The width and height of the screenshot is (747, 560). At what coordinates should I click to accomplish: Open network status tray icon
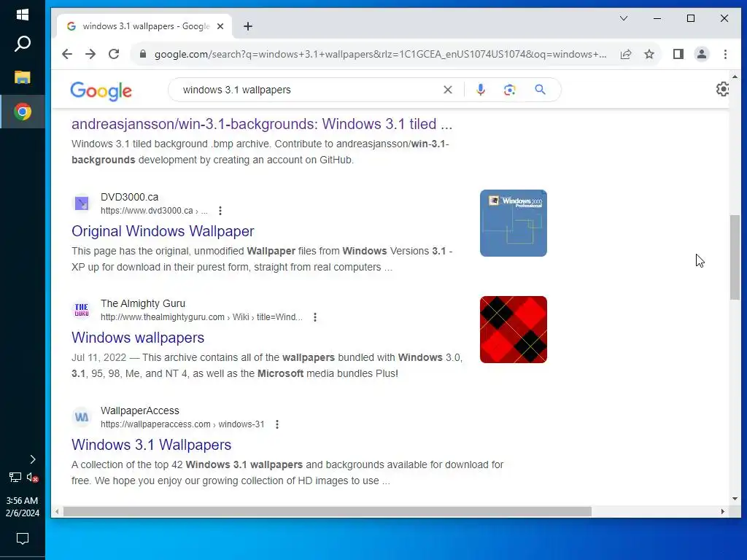pos(15,477)
